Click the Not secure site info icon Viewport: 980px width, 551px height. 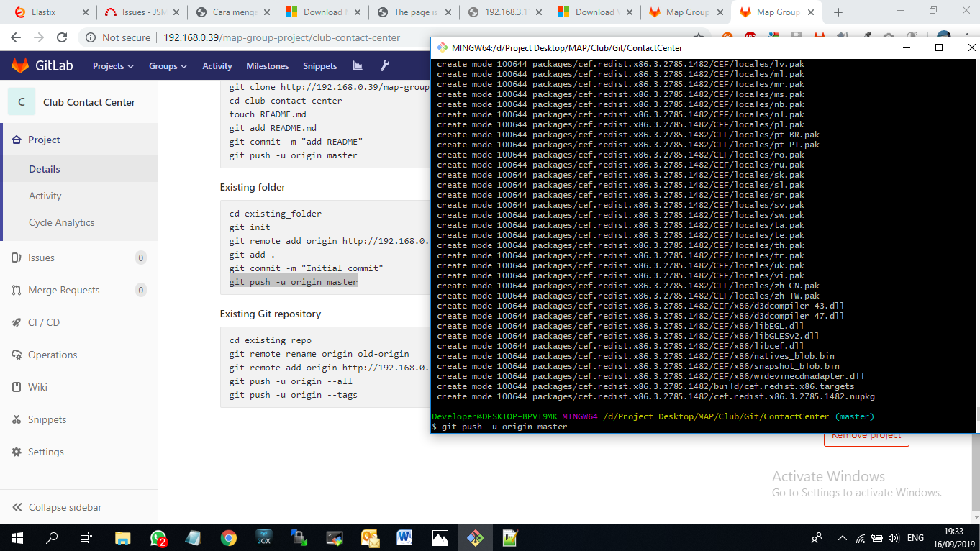(x=91, y=37)
